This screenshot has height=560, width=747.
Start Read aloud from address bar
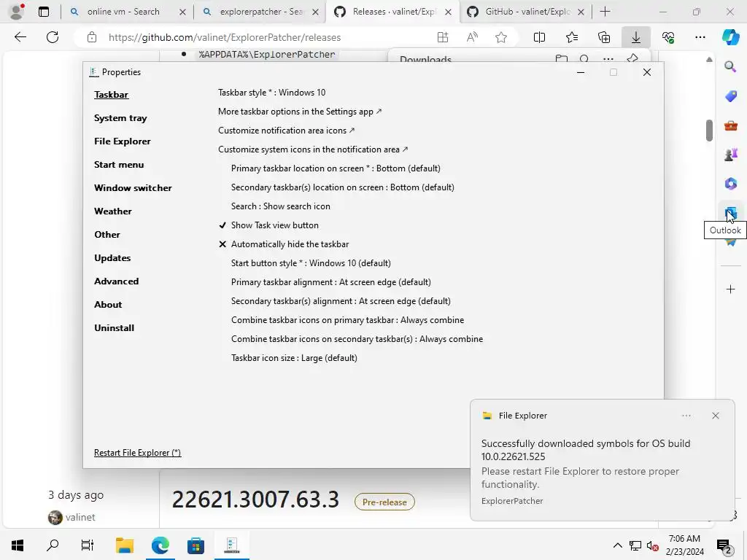pyautogui.click(x=472, y=37)
